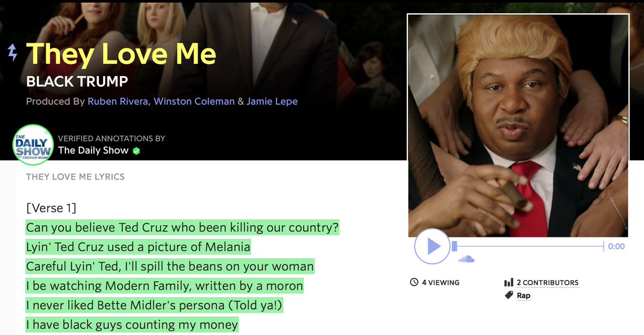This screenshot has height=335, width=644.
Task: Open producer Ruben Rivera's page
Action: 118,101
